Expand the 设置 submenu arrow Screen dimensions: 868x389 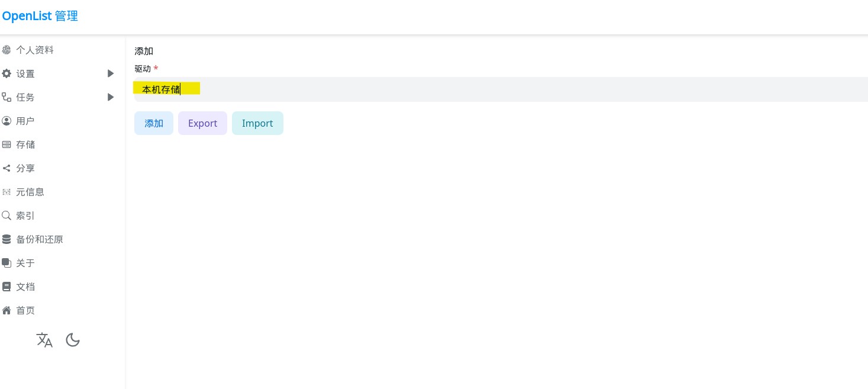point(111,73)
